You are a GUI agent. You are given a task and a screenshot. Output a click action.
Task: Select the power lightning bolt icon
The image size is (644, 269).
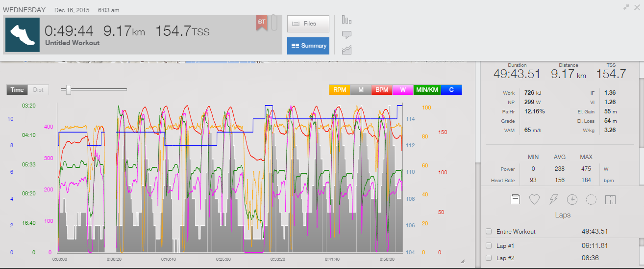(x=553, y=199)
